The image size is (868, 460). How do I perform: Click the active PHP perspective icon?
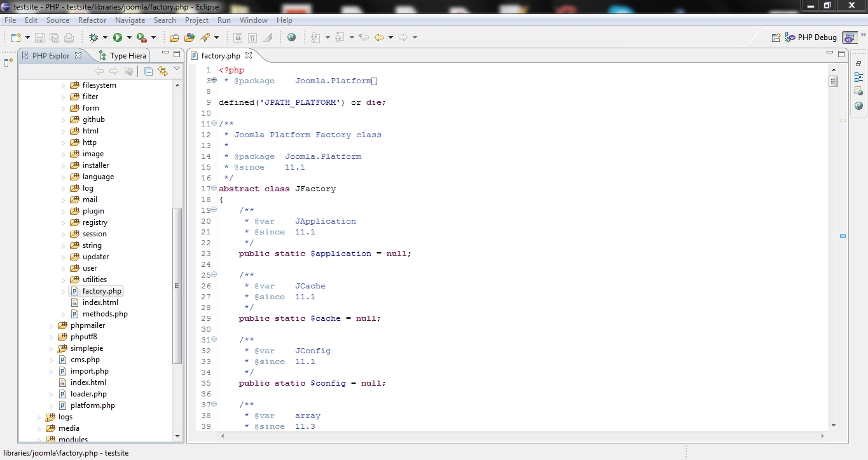850,37
